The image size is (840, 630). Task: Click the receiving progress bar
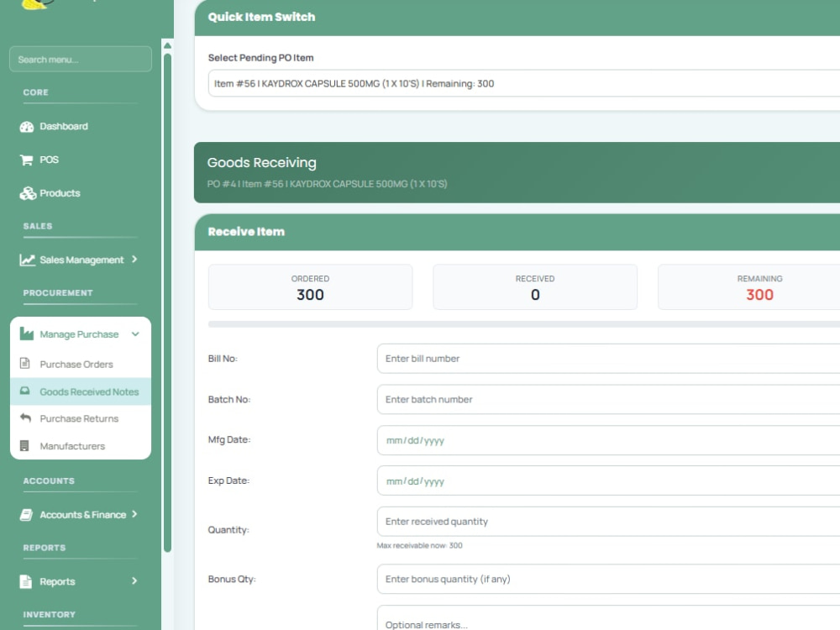point(524,324)
